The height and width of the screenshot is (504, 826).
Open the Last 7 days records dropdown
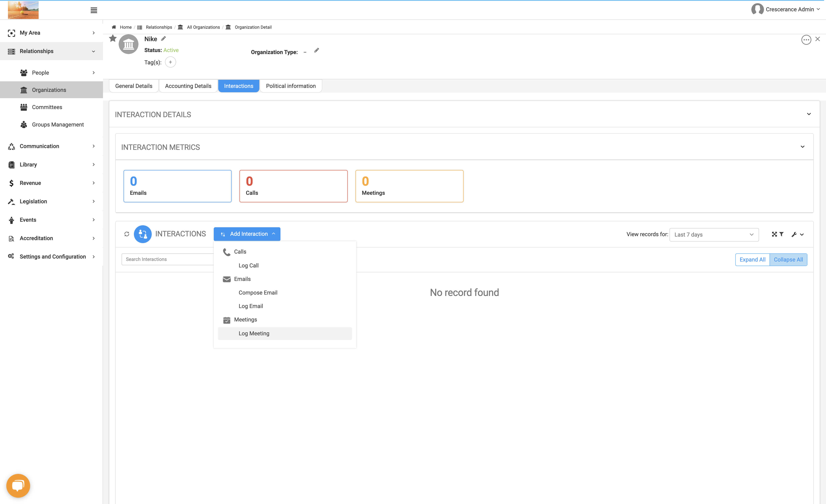pyautogui.click(x=714, y=235)
